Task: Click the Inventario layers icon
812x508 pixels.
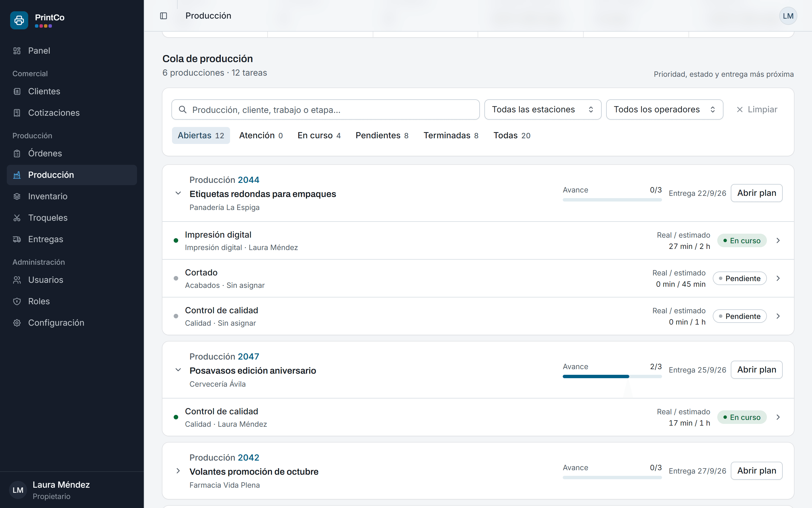Action: [17, 196]
